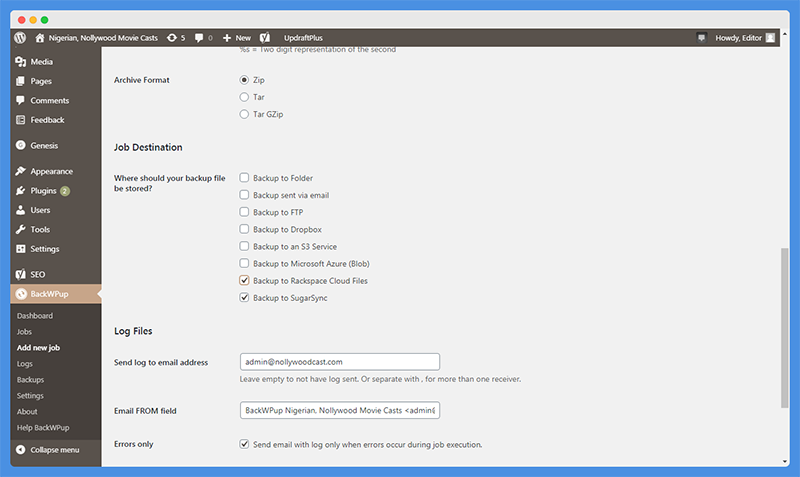The height and width of the screenshot is (477, 800).
Task: Click the Users person icon
Action: pyautogui.click(x=20, y=210)
